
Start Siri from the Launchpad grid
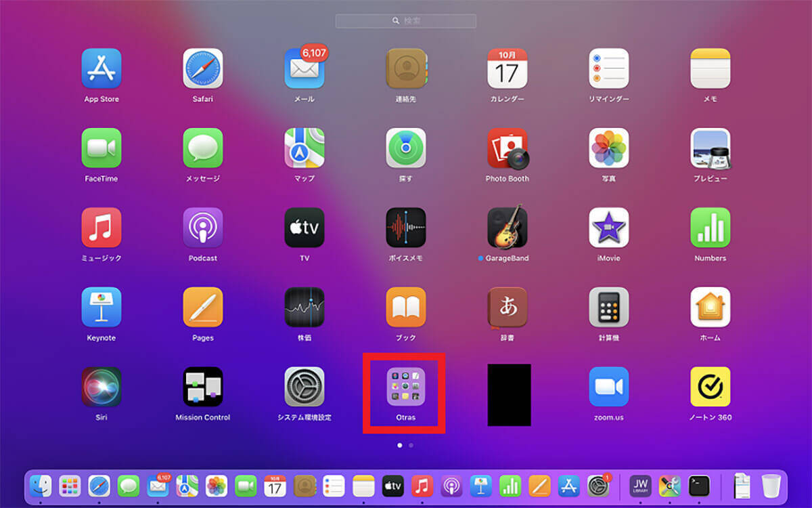[101, 387]
